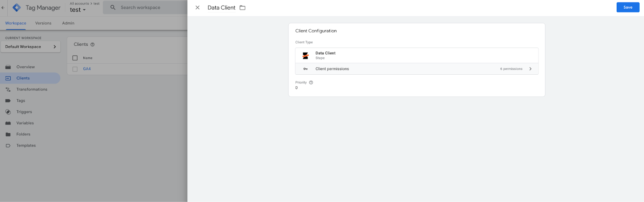This screenshot has width=644, height=202.
Task: Click the Clients help question mark icon
Action: 93,45
